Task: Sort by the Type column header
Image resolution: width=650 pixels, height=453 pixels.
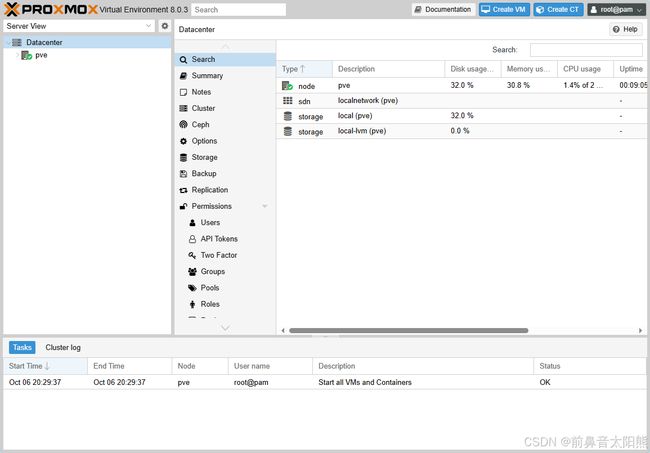Action: tap(304, 69)
